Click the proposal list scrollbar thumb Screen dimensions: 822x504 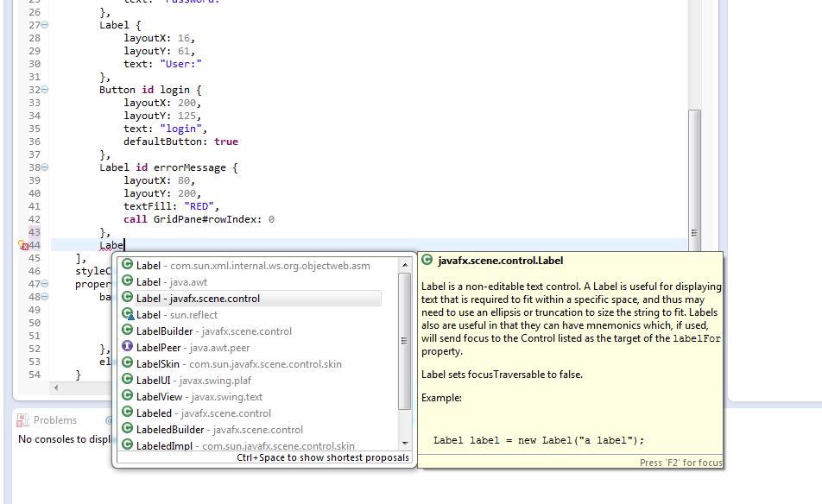click(404, 341)
